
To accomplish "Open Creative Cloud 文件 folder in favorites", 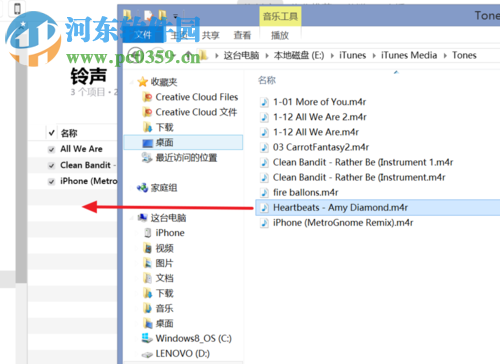I will [196, 112].
